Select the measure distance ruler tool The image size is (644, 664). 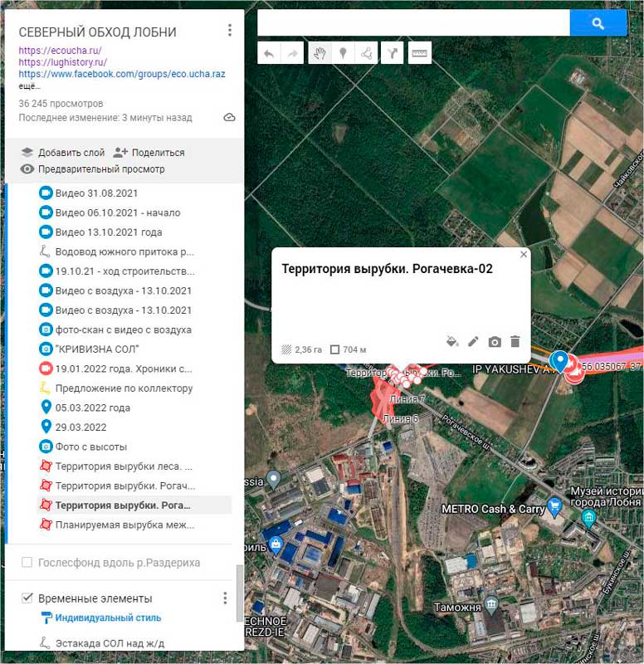(420, 53)
